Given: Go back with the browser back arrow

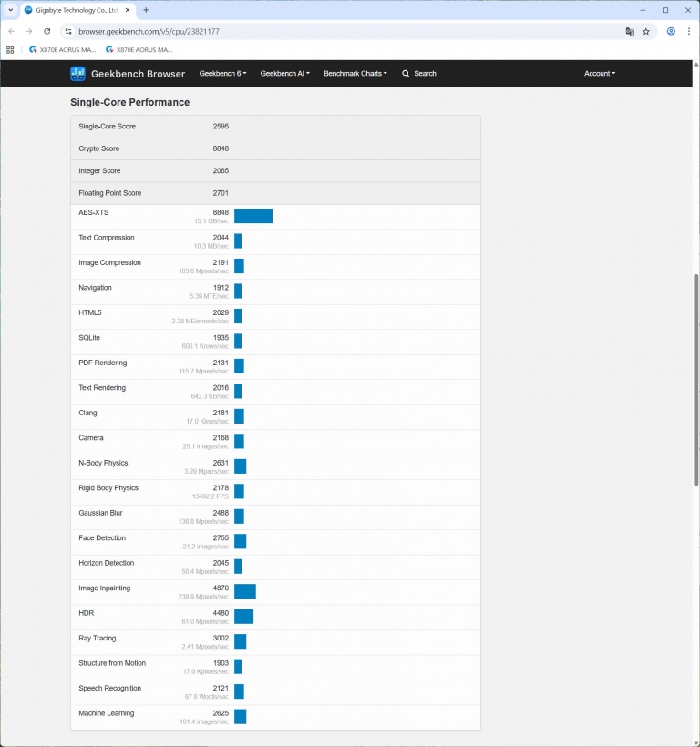Looking at the screenshot, I should click(x=11, y=31).
